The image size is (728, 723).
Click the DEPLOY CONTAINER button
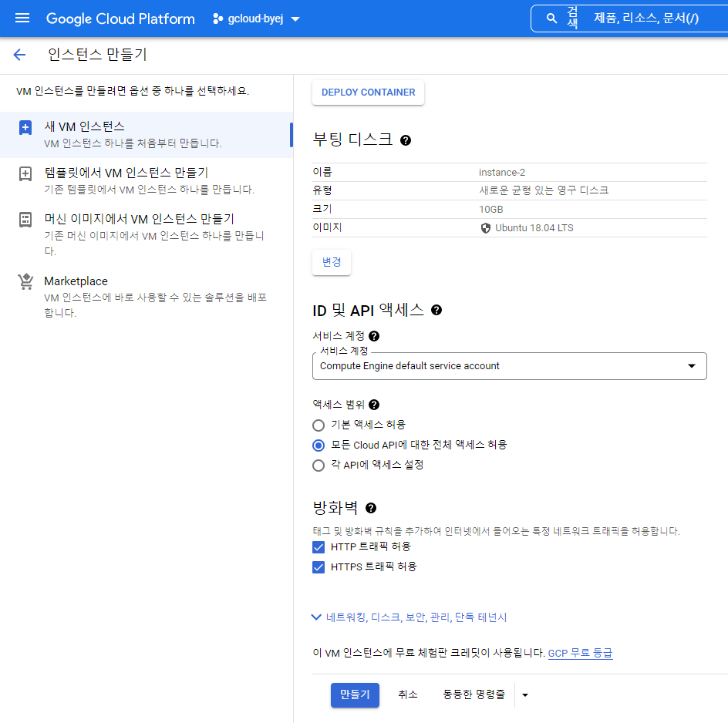pos(368,92)
